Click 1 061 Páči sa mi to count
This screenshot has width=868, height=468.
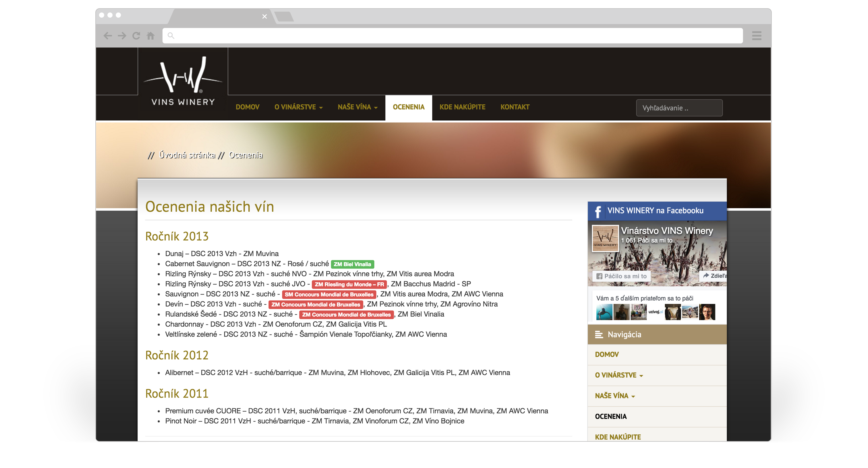pyautogui.click(x=647, y=240)
